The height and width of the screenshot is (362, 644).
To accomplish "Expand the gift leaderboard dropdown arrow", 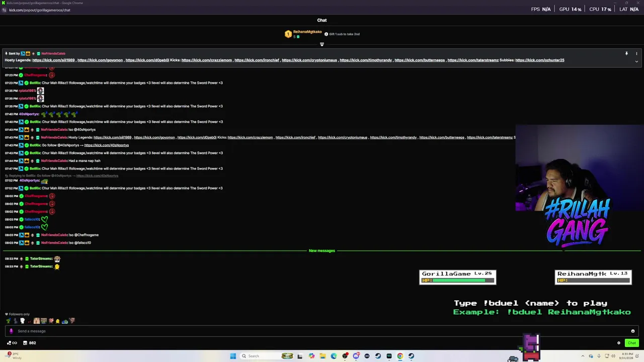I will 322,44.
